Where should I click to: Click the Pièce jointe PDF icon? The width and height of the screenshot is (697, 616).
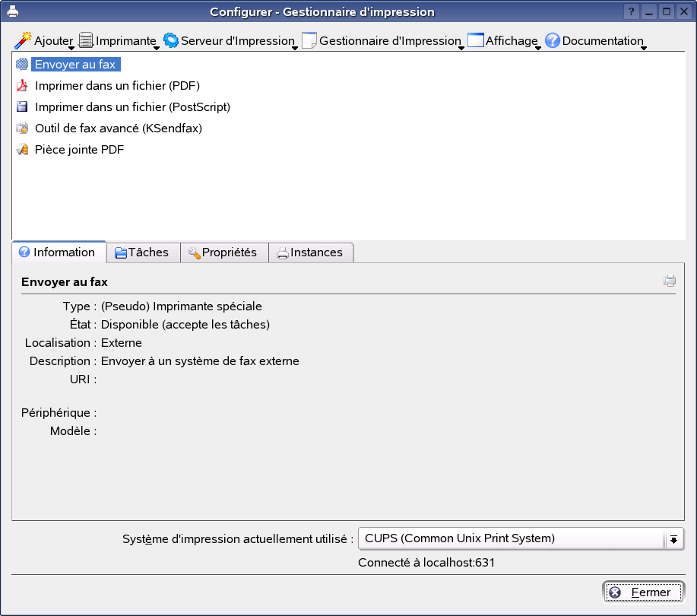[x=22, y=150]
